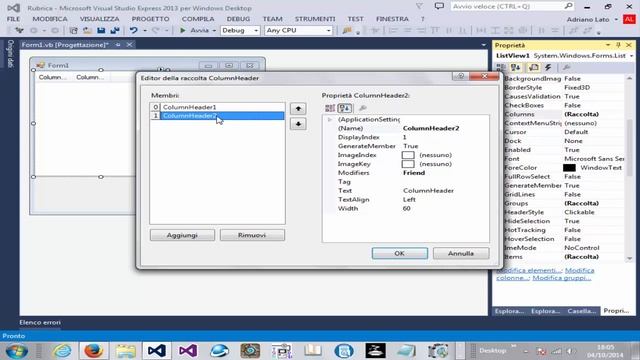Open the DEBUG menu
The image size is (640, 360).
click(238, 19)
